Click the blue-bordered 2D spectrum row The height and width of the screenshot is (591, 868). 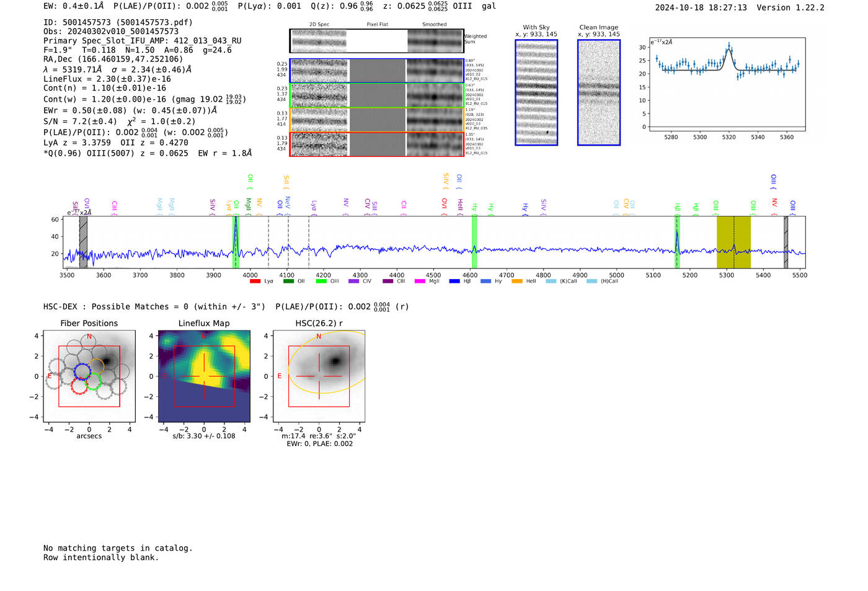pyautogui.click(x=376, y=71)
